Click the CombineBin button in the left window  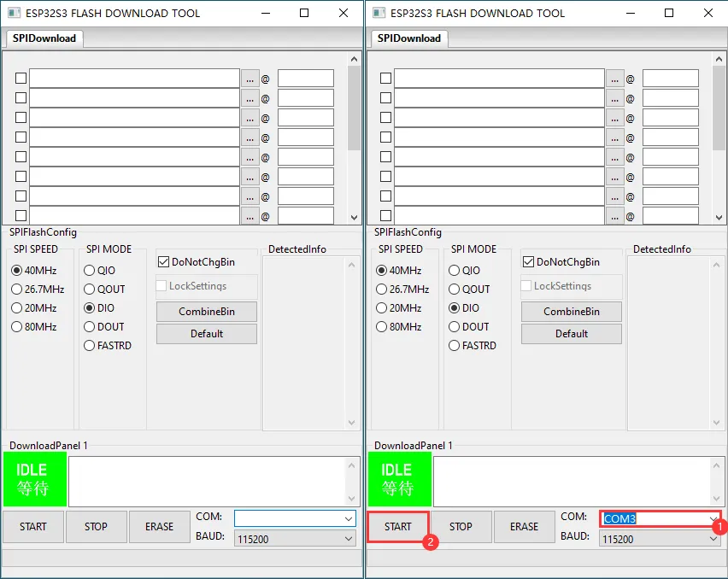(x=206, y=312)
